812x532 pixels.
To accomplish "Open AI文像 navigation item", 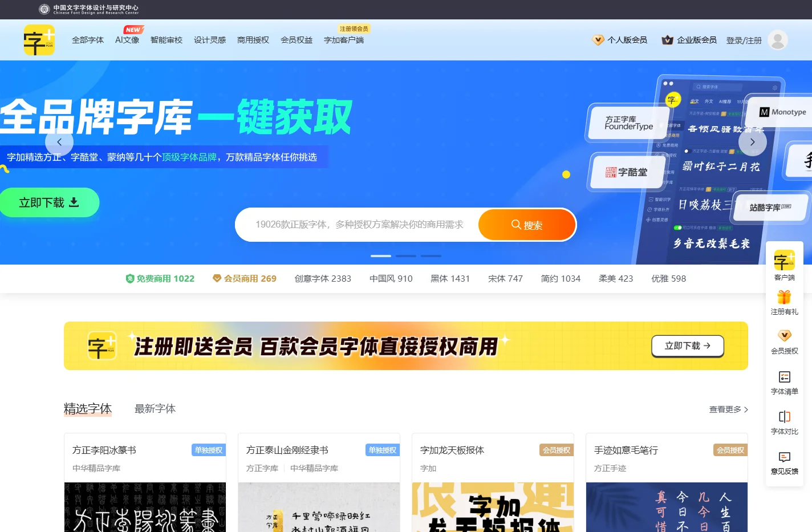I will click(127, 40).
